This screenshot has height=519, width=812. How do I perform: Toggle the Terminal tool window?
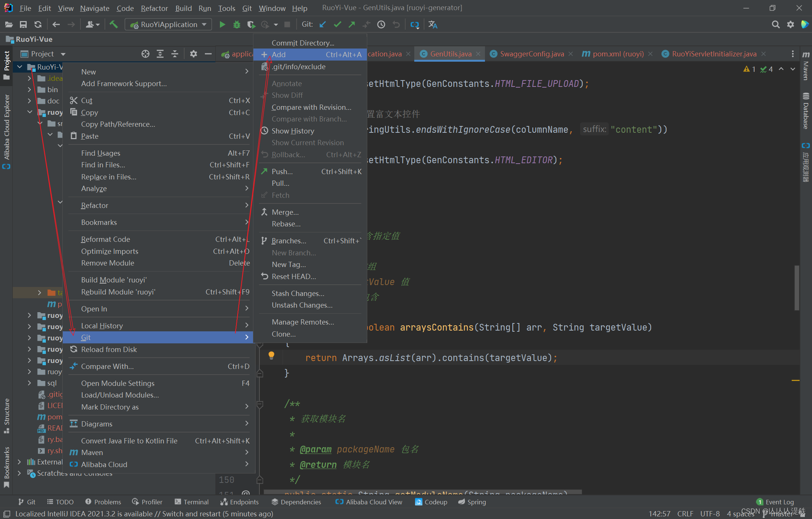coord(191,502)
